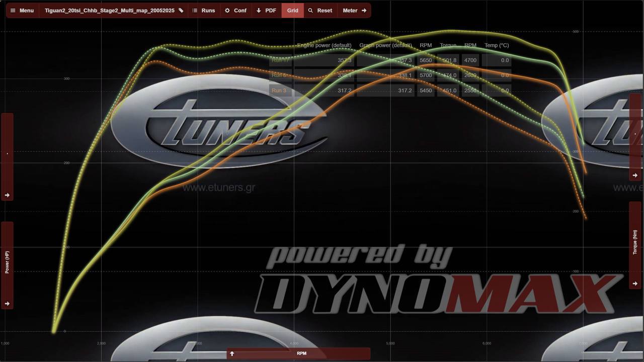Screen dimensions: 644x362
Task: Click the Torque column header
Action: tap(448, 45)
